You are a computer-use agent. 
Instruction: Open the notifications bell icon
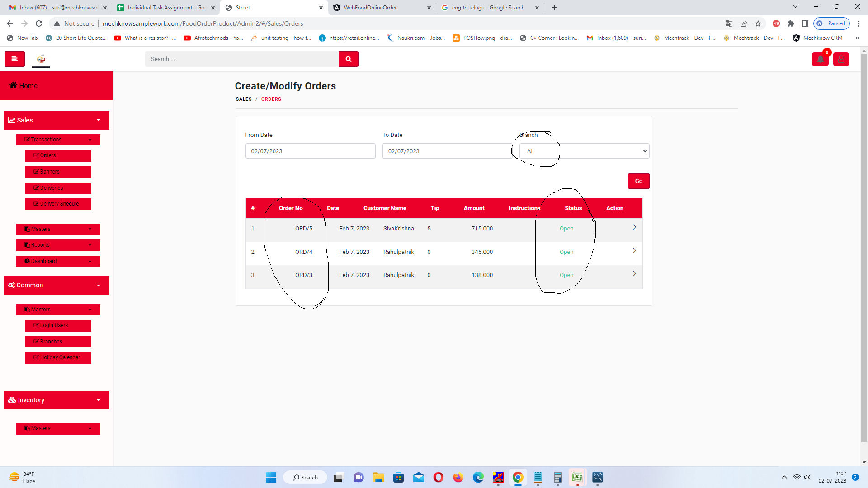coord(820,59)
